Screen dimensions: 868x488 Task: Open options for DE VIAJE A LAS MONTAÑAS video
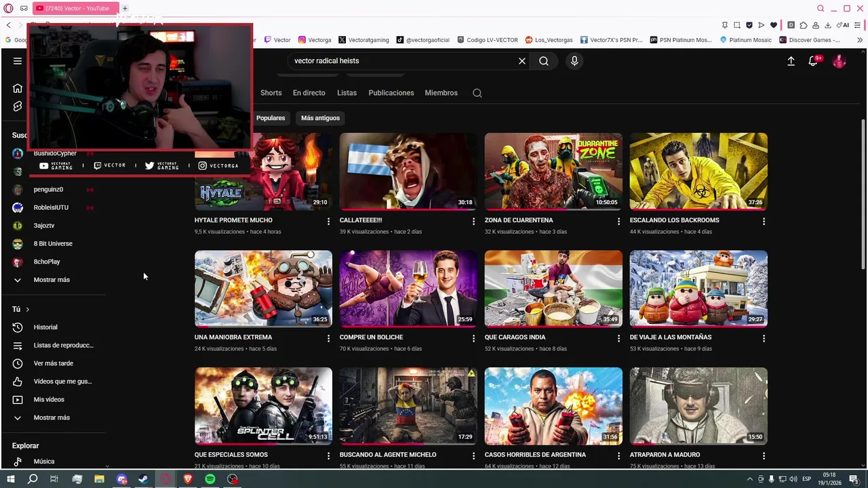(764, 338)
